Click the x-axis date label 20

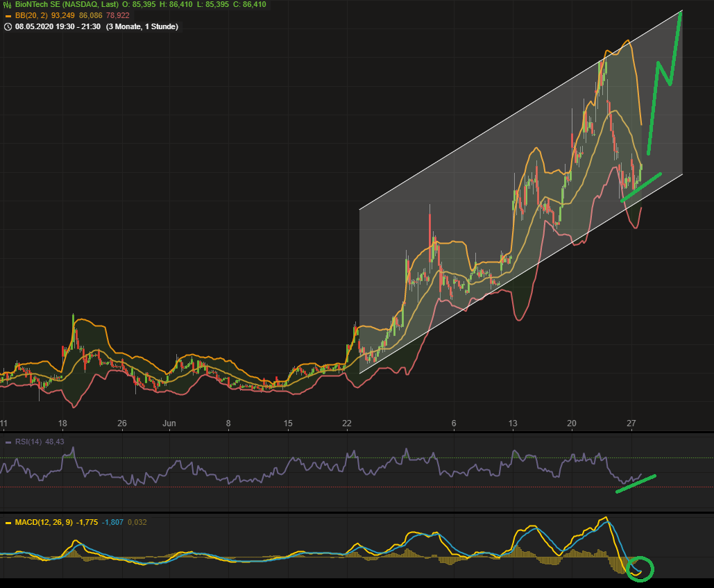[x=572, y=423]
